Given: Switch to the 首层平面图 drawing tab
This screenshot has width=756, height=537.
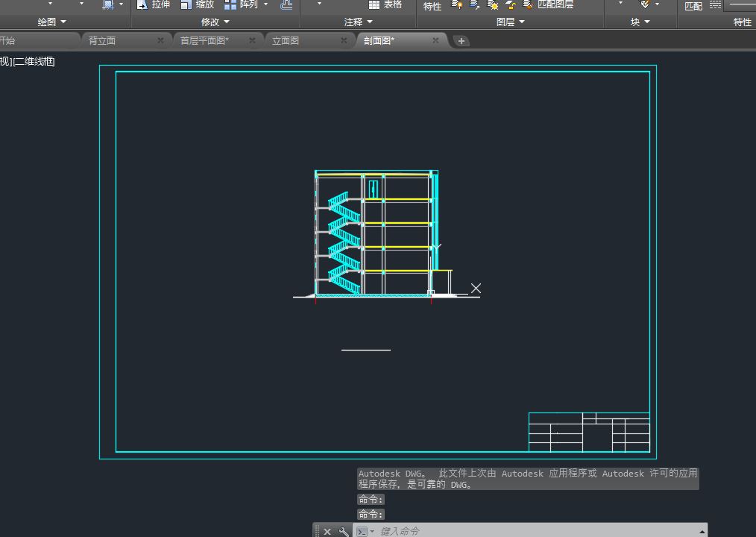Looking at the screenshot, I should [x=204, y=40].
